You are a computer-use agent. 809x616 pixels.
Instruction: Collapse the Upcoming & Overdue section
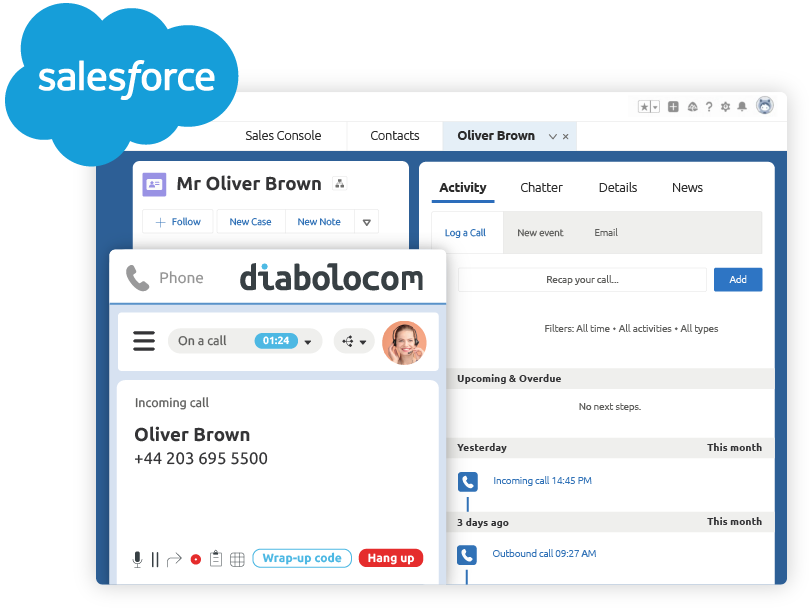610,379
